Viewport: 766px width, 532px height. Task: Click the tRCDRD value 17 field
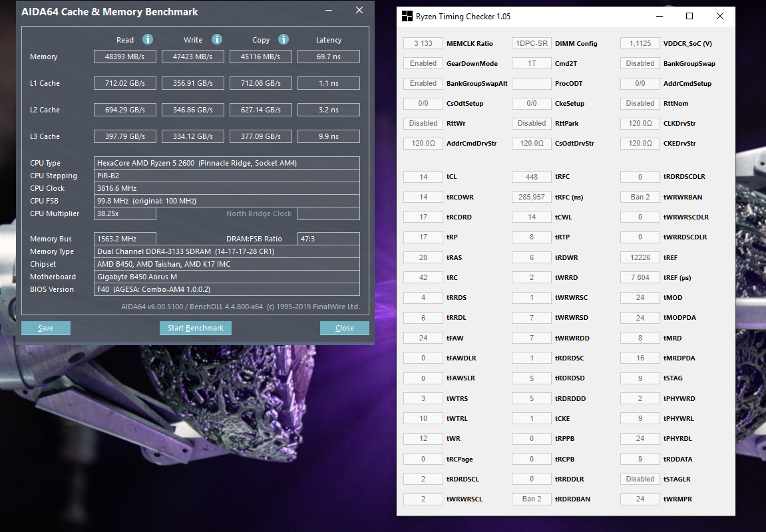423,217
